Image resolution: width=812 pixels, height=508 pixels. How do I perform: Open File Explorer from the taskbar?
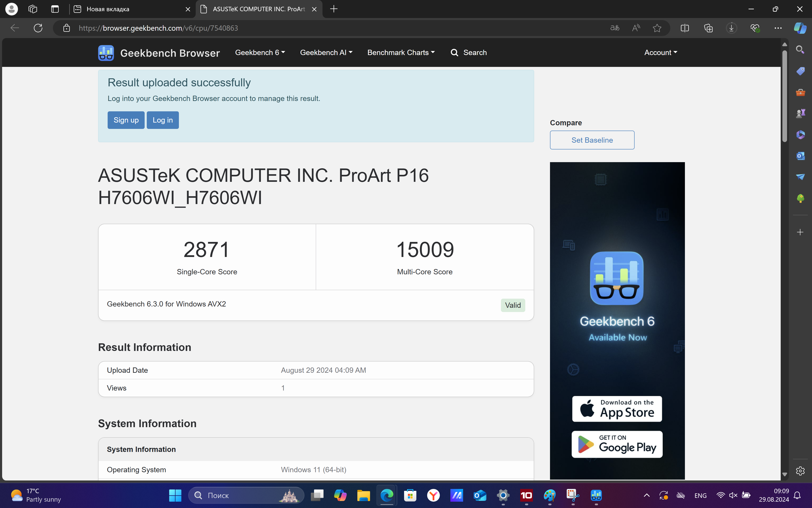point(363,495)
